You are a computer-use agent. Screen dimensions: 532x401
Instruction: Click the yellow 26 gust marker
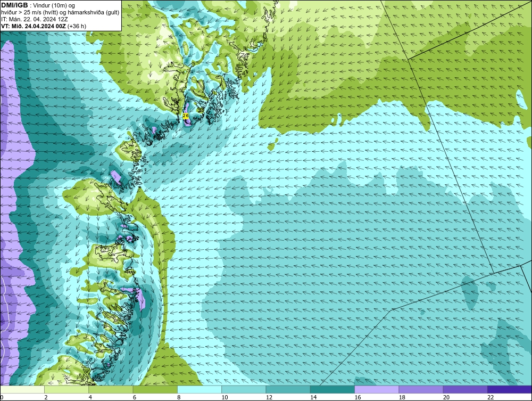[186, 116]
